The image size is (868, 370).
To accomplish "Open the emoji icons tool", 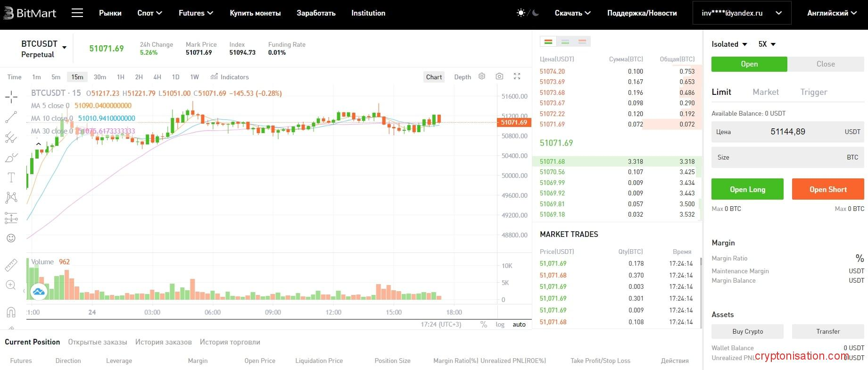I will coord(11,238).
